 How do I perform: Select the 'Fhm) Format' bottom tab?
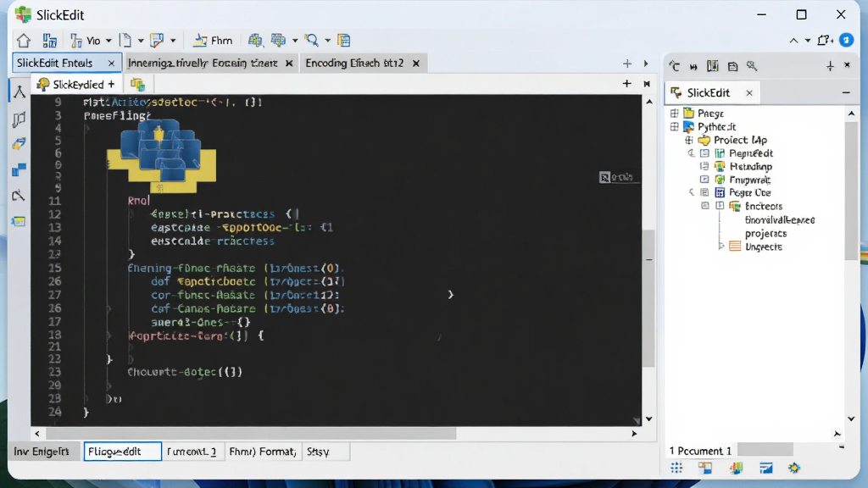pos(263,452)
